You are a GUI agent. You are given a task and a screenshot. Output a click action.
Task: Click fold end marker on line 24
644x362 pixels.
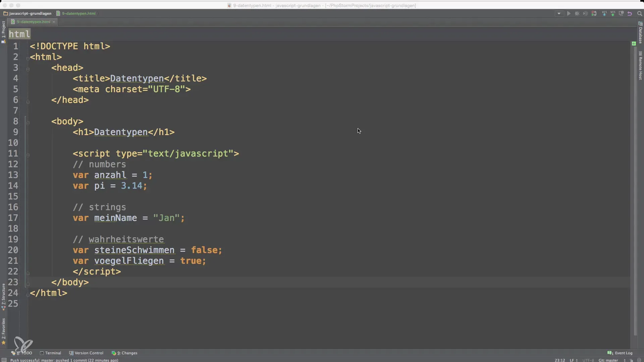pos(28,294)
